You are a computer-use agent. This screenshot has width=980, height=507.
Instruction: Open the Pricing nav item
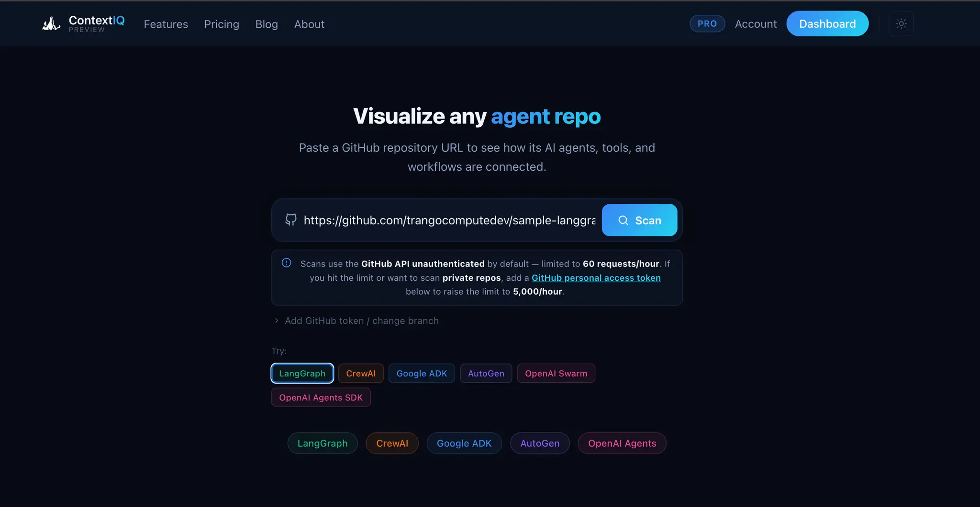[x=222, y=24]
